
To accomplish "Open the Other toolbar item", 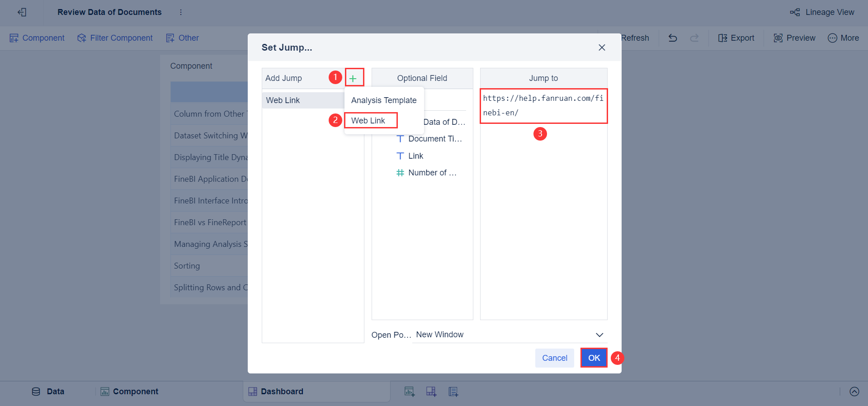I will coord(182,38).
